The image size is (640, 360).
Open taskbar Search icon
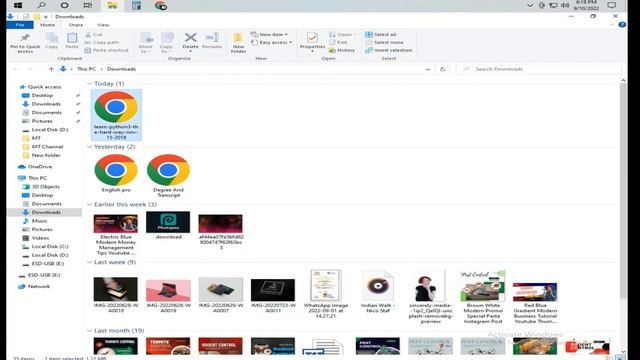41,5
